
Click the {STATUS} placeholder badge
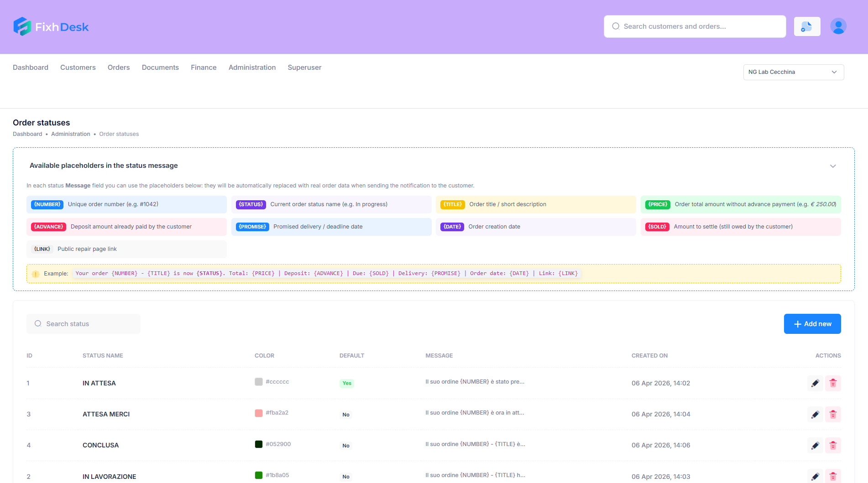251,204
